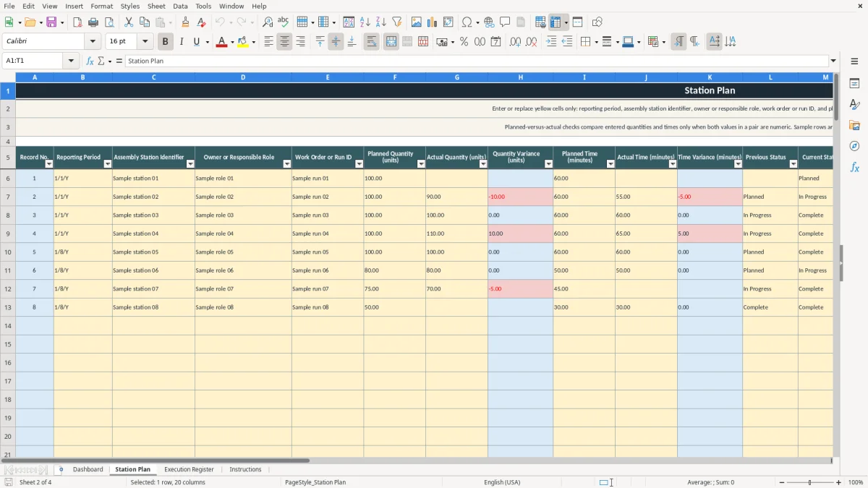Open the Data menu
The image size is (868, 488).
[x=180, y=6]
